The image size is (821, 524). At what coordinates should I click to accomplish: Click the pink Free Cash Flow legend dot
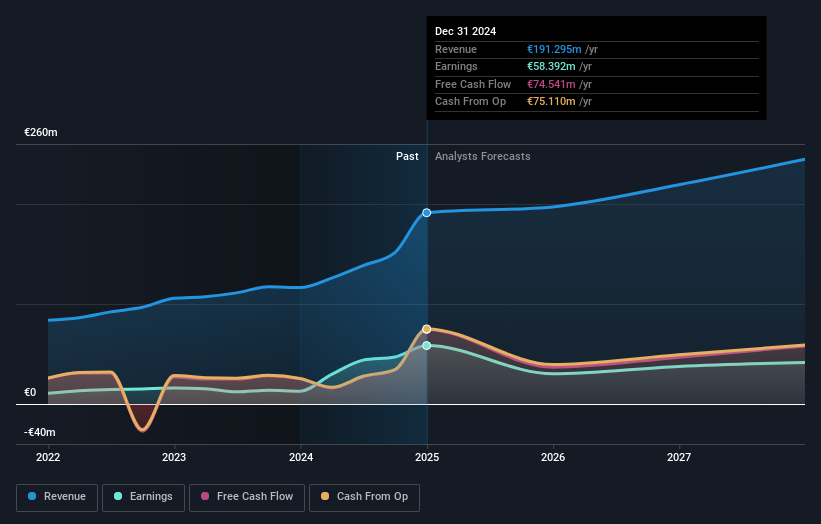205,496
